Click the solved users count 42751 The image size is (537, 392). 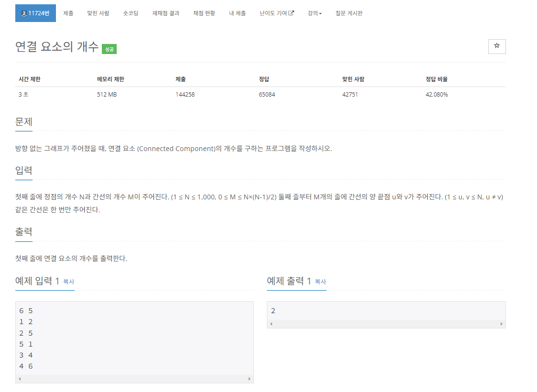pyautogui.click(x=350, y=95)
